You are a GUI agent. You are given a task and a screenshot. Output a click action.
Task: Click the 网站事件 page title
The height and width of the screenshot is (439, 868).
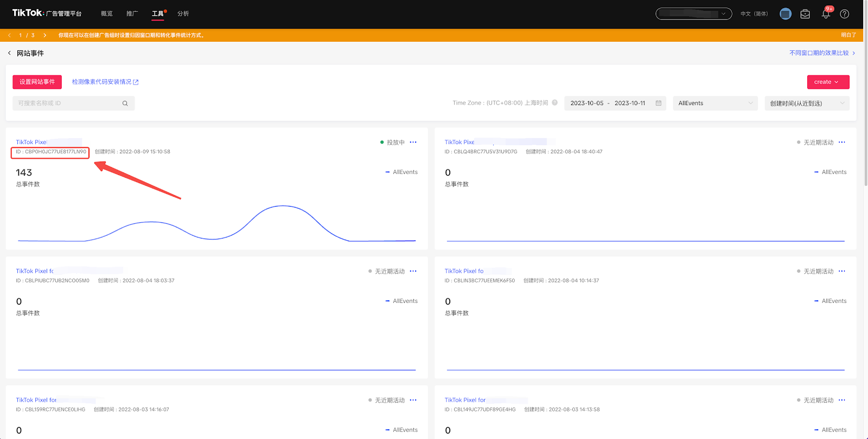(x=30, y=53)
